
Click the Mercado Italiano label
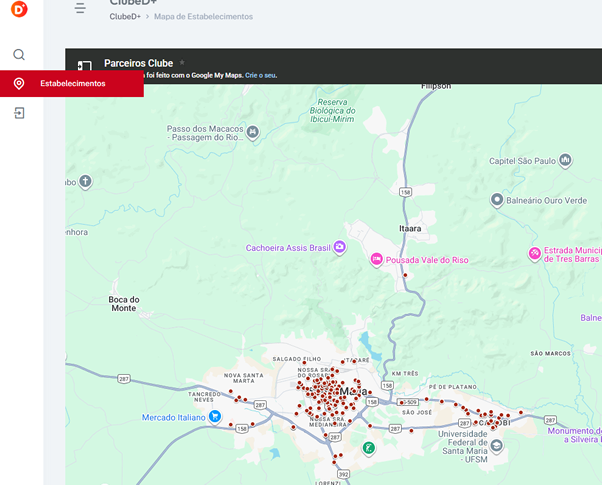coord(174,417)
